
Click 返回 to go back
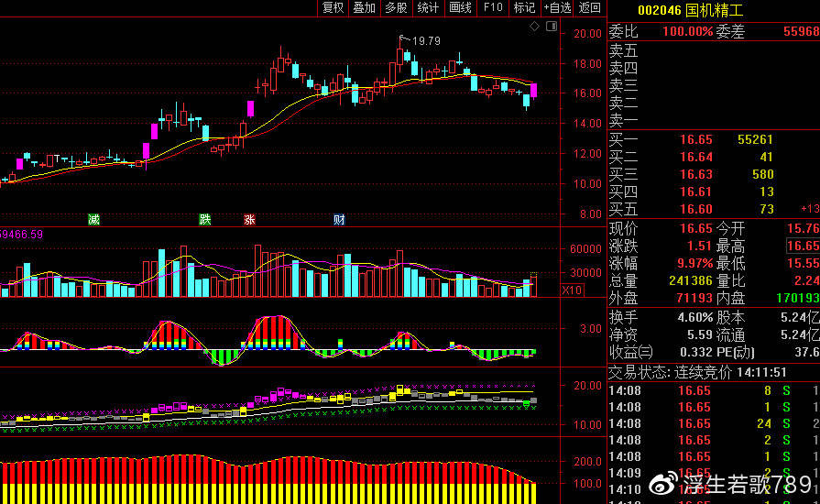pyautogui.click(x=590, y=8)
